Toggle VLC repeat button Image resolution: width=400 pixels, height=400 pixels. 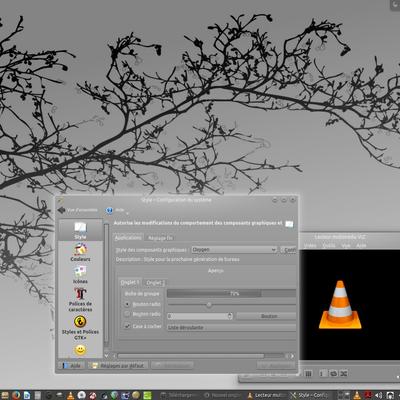click(333, 374)
